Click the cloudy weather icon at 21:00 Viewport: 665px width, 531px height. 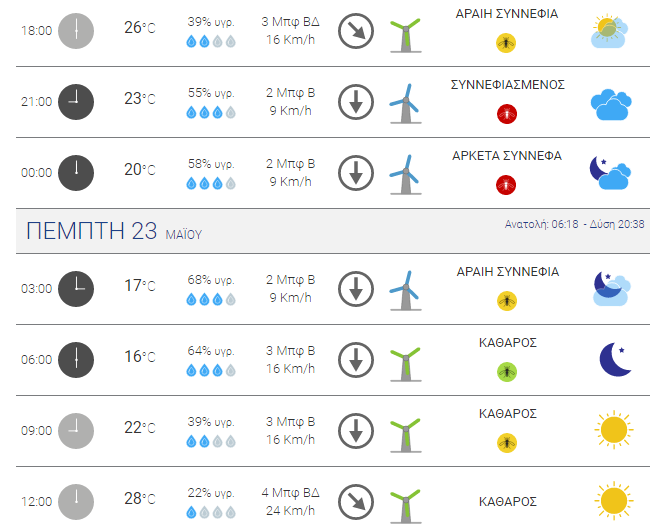(x=611, y=104)
